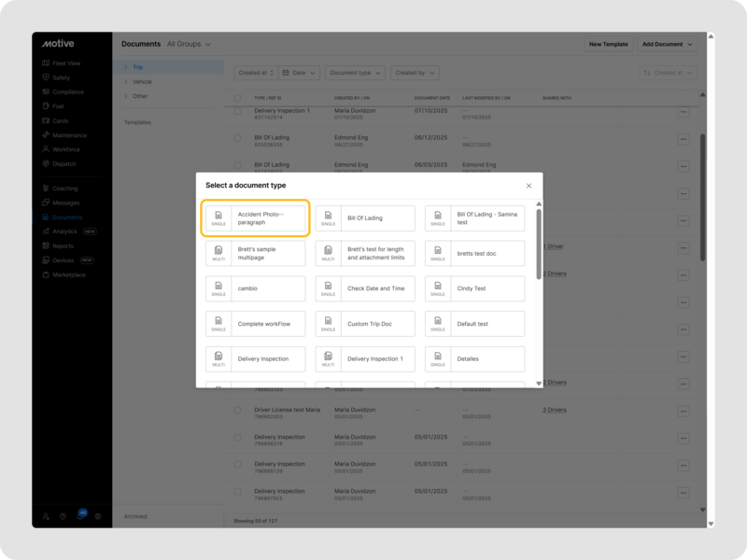Choose the Custom Trip Doc type
This screenshot has width=747, height=560.
(x=366, y=324)
